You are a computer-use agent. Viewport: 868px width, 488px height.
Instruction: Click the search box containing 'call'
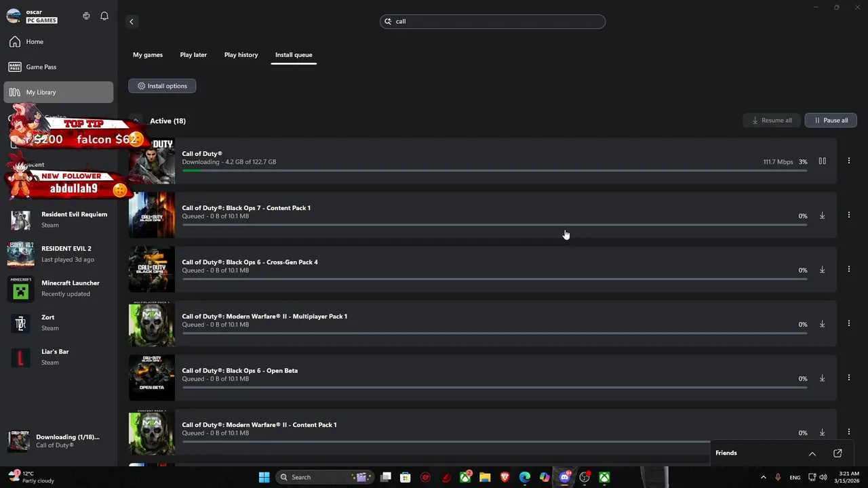(x=492, y=22)
